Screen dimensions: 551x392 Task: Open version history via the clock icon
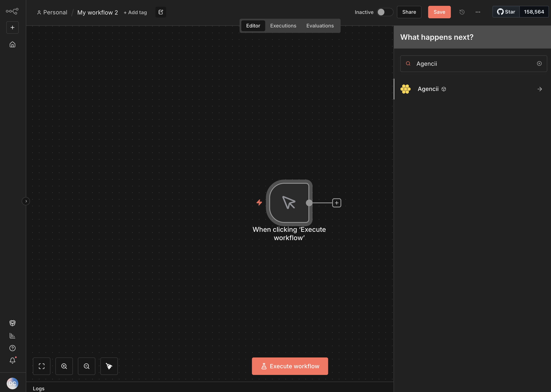tap(462, 12)
